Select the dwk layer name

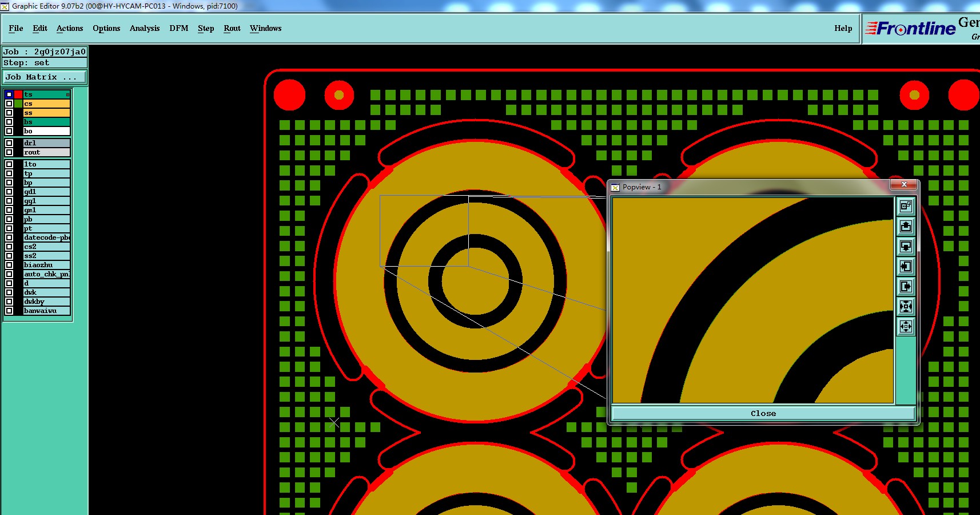pyautogui.click(x=46, y=292)
